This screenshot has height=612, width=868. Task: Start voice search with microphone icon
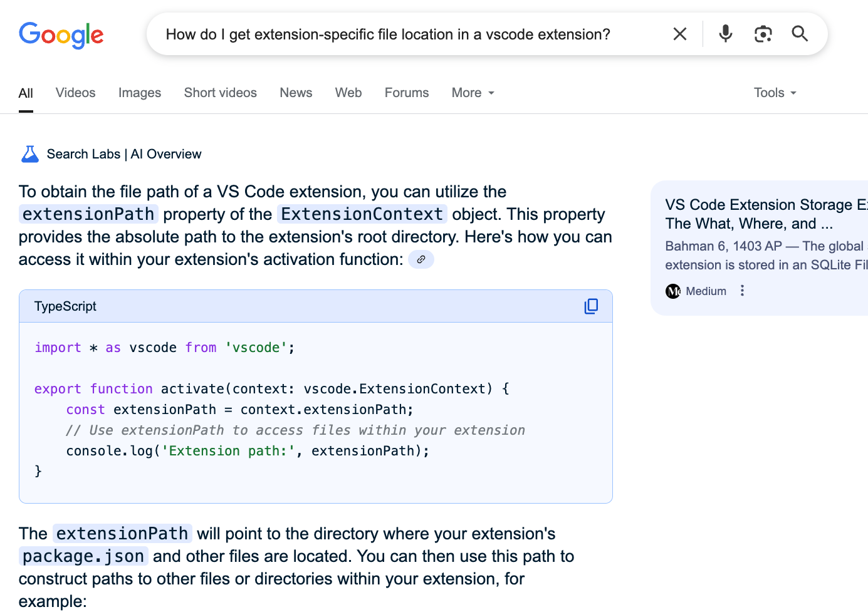[x=726, y=33]
